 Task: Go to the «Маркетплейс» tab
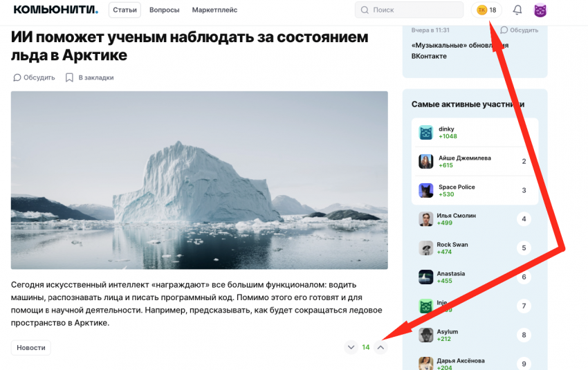tap(214, 10)
